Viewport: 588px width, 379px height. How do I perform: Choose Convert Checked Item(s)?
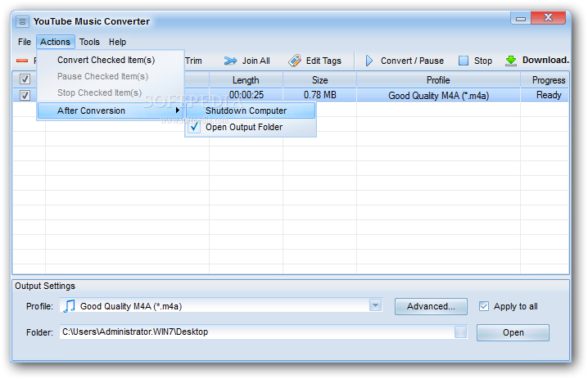click(x=111, y=60)
